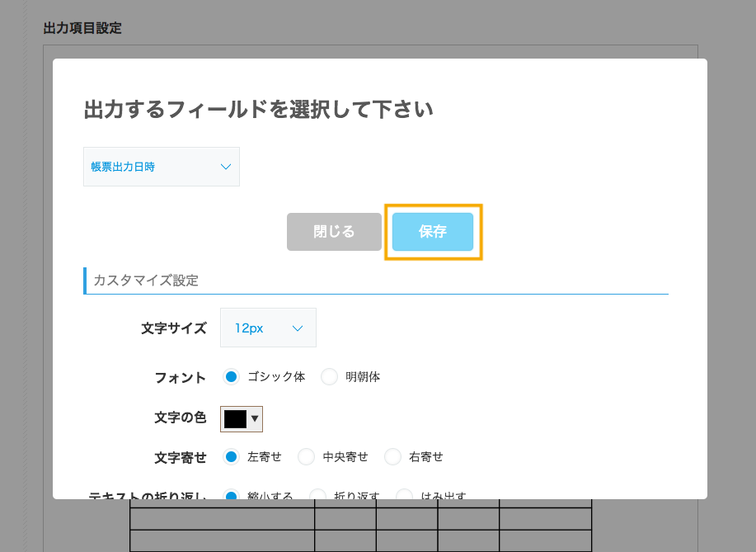
Task: Save settings with the 保存 button
Action: 432,232
